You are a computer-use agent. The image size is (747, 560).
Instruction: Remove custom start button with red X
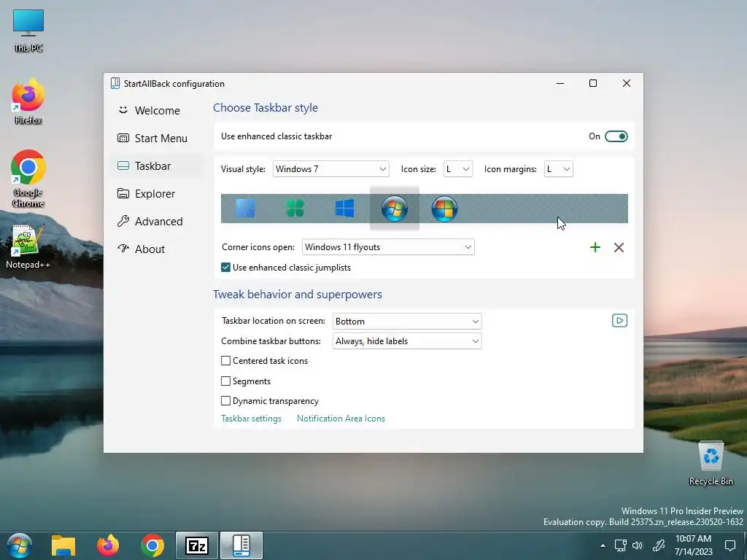(619, 247)
